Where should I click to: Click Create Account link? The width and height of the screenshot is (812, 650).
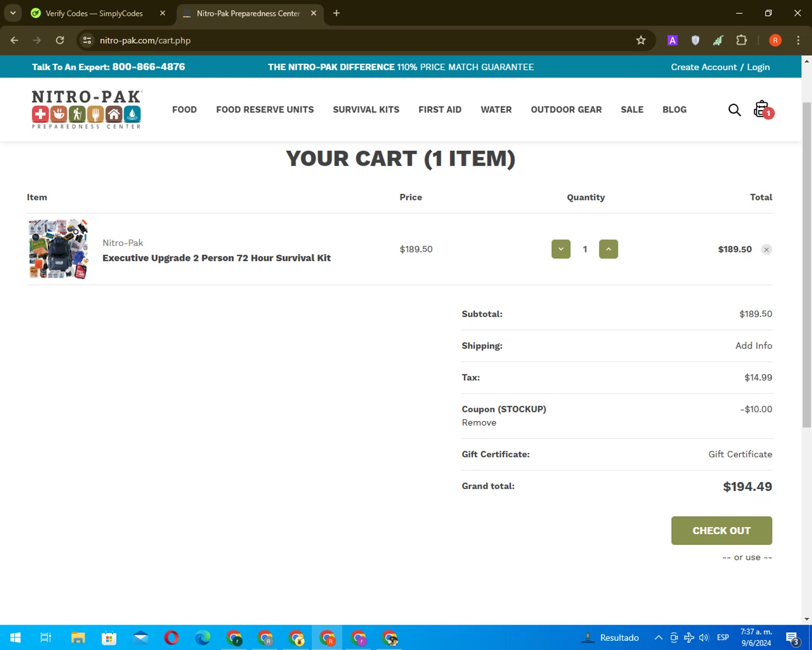point(704,67)
